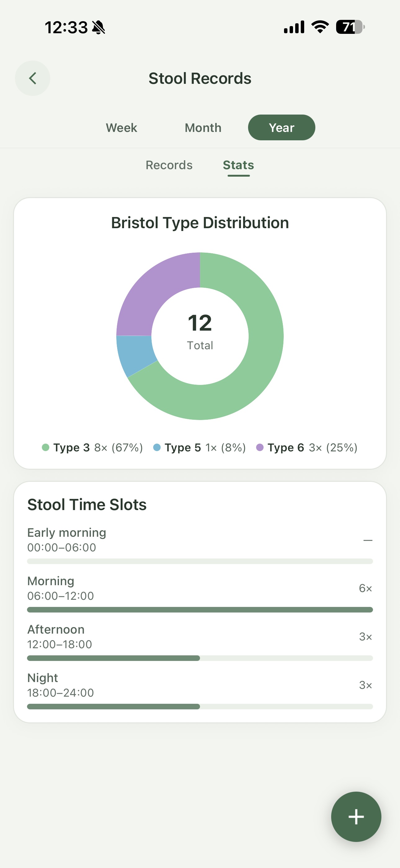Tap the battery level indicator
This screenshot has height=868, width=400.
(x=350, y=27)
